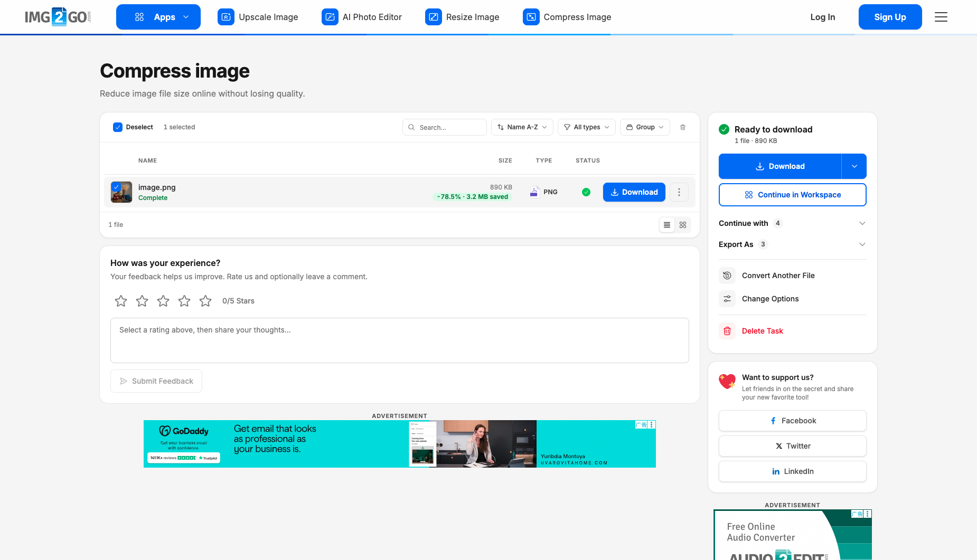Image resolution: width=977 pixels, height=560 pixels.
Task: Share on Twitter
Action: pos(793,446)
